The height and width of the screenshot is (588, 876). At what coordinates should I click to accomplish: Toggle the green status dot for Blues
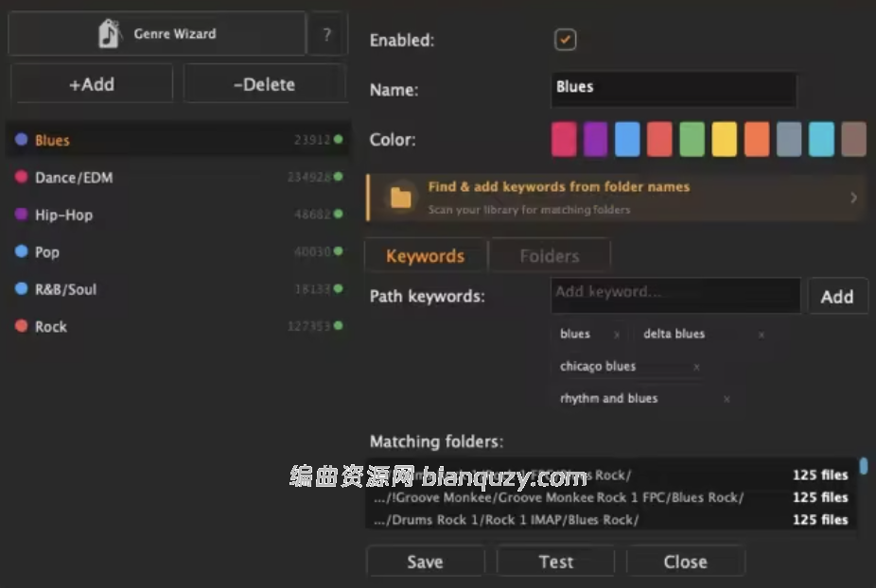coord(338,139)
